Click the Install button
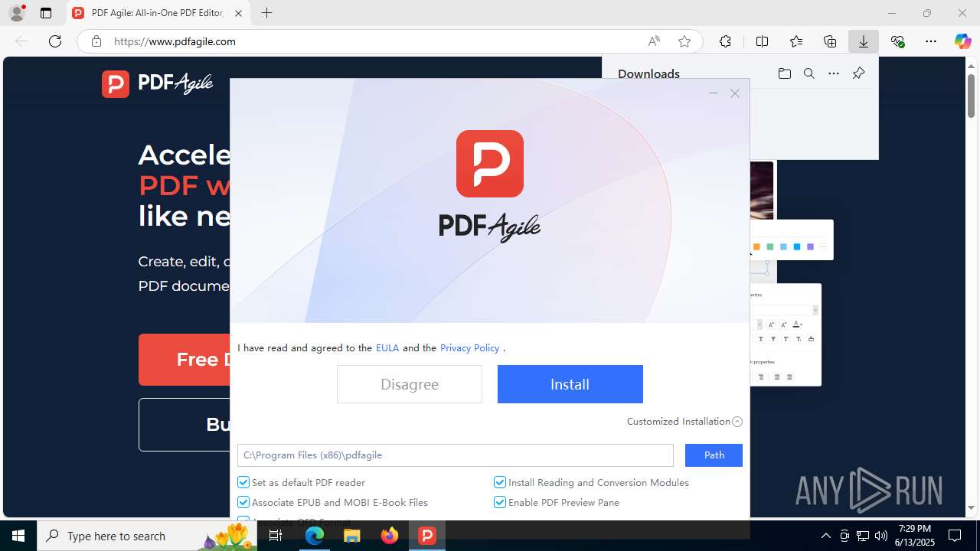 570,384
